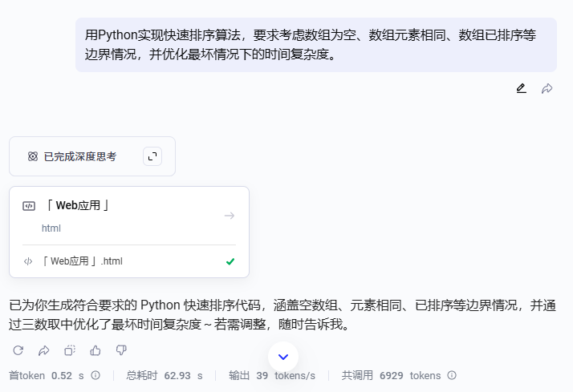Image resolution: width=573 pixels, height=392 pixels.
Task: Click the Web应用 card title
Action: coord(77,206)
